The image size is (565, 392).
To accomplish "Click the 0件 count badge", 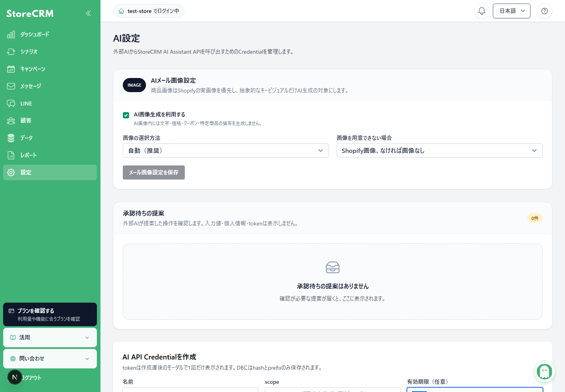I will click(x=535, y=218).
